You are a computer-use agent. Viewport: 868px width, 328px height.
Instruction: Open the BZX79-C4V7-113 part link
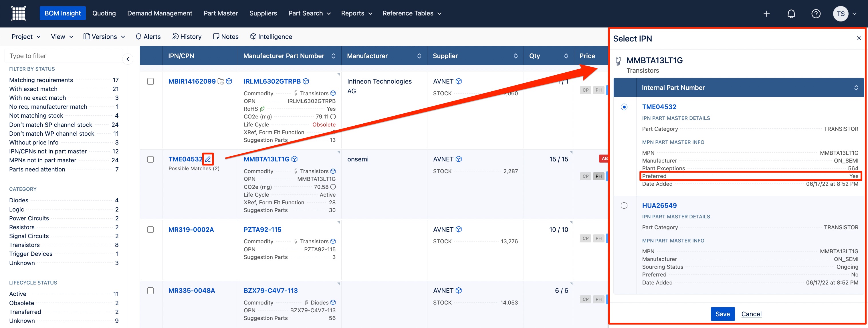tap(271, 291)
